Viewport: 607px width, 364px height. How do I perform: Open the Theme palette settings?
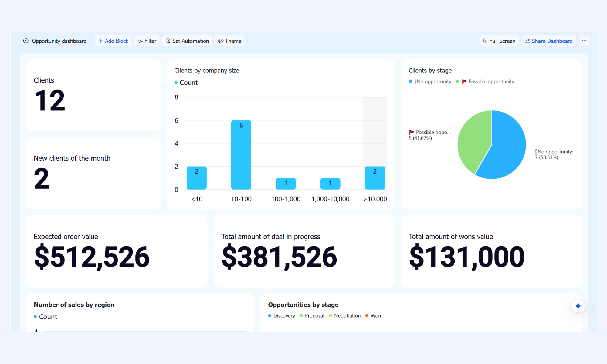230,41
